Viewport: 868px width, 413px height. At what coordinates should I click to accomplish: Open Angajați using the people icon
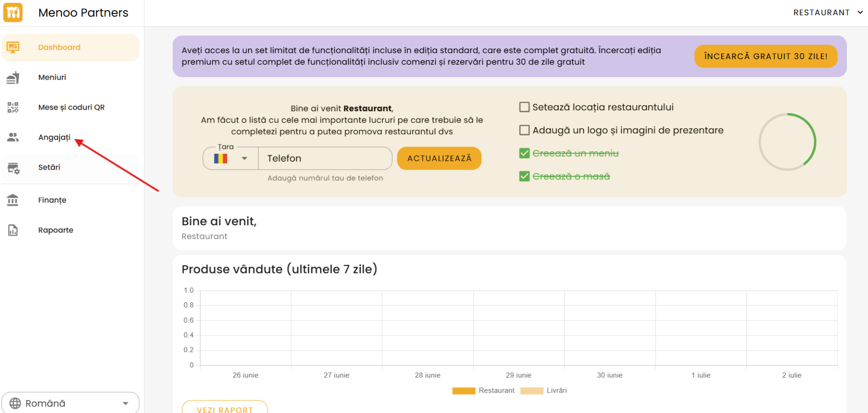(x=13, y=138)
